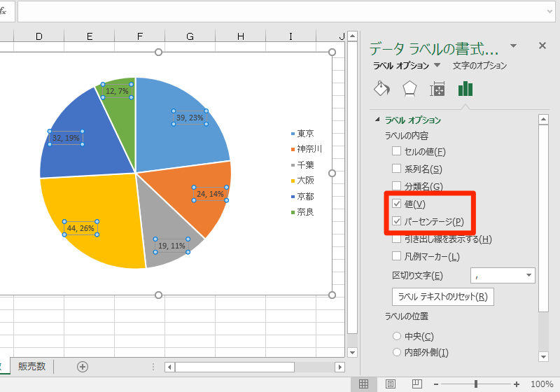Check the 系列名(S) checkbox

[x=396, y=168]
